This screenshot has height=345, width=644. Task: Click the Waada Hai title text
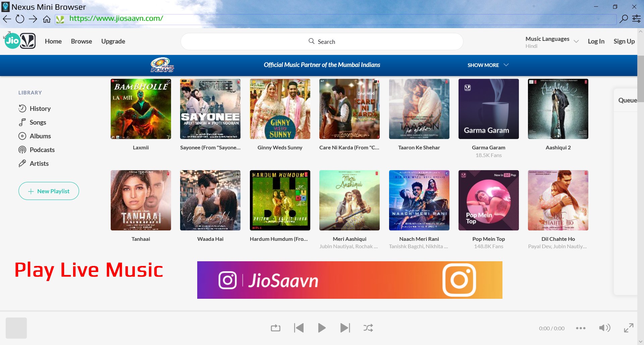210,239
